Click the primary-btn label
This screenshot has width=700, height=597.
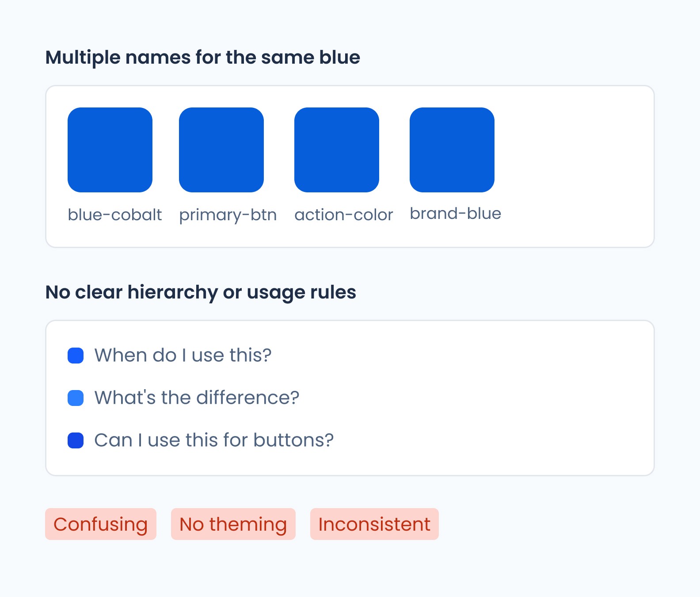[228, 215]
